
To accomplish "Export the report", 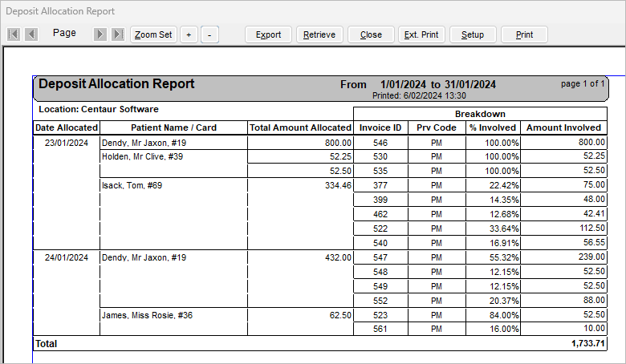I will [x=268, y=34].
